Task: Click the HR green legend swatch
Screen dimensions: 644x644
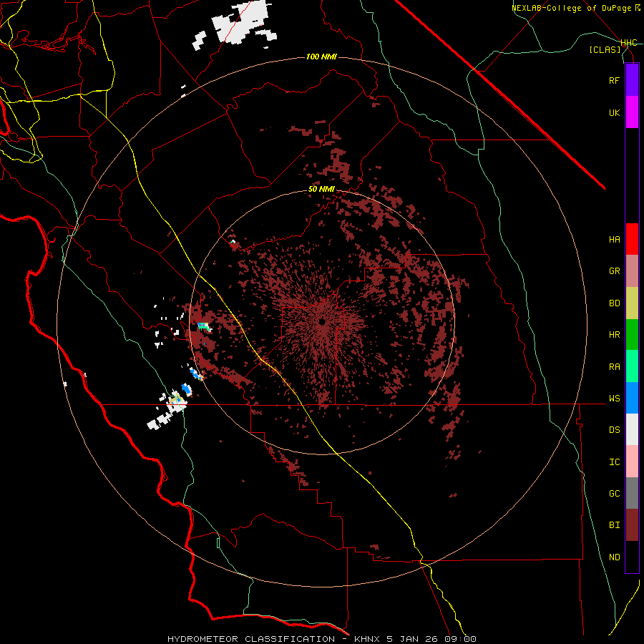Action: tap(632, 335)
